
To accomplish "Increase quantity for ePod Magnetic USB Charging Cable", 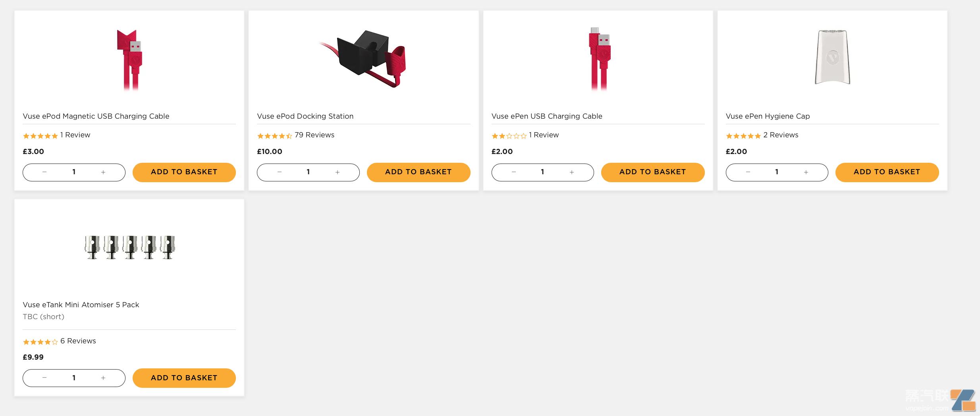I will [103, 172].
